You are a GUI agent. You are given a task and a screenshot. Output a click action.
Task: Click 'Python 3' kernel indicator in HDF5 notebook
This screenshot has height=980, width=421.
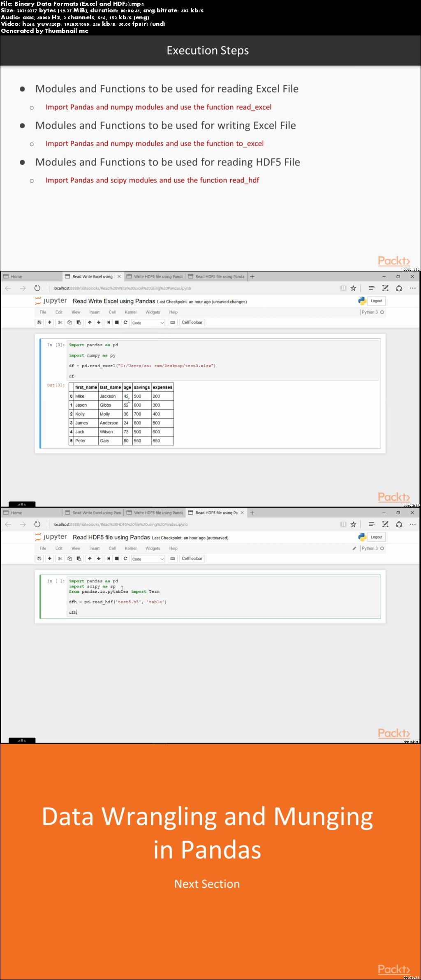tap(370, 548)
